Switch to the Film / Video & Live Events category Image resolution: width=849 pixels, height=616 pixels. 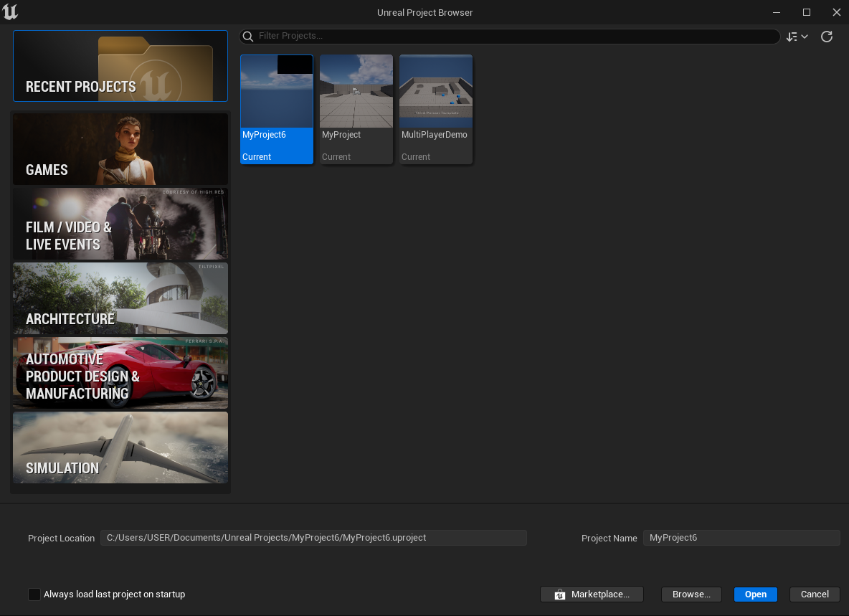(x=120, y=223)
